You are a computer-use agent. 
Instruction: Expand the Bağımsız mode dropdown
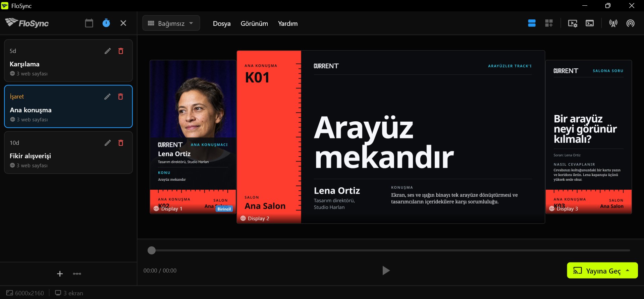point(171,23)
